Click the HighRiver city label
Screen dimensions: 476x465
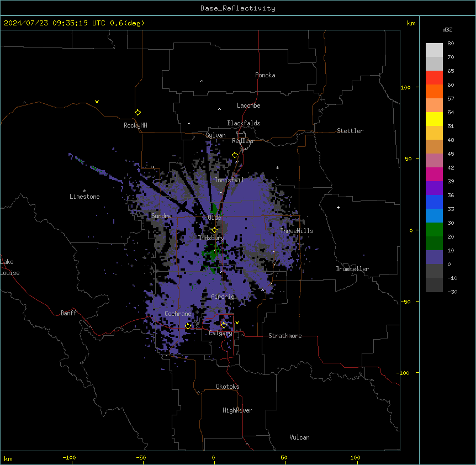tap(237, 410)
